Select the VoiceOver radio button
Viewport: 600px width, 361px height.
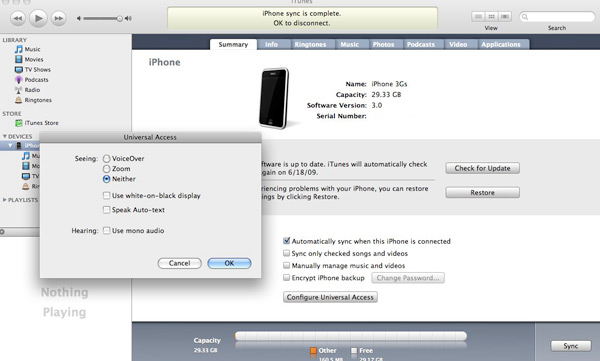[x=106, y=158]
